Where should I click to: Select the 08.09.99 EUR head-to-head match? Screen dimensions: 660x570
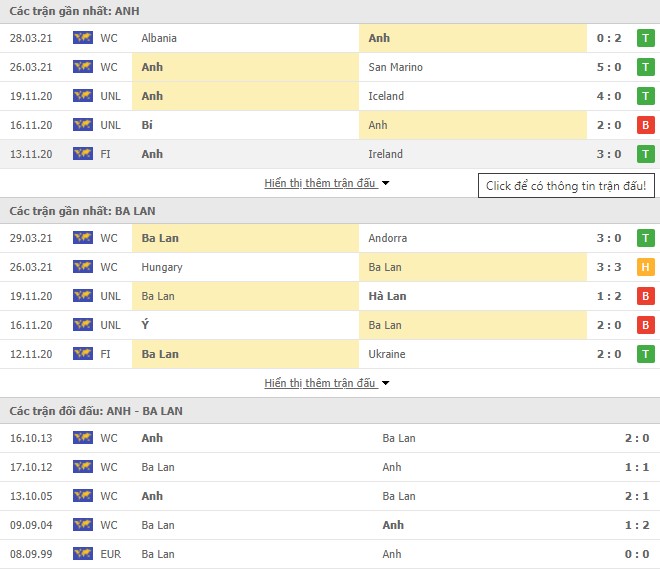coord(330,554)
